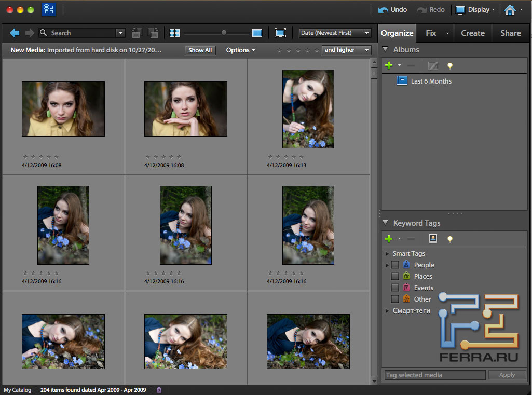Click the rotate left icon
This screenshot has width=532, height=395.
point(137,33)
